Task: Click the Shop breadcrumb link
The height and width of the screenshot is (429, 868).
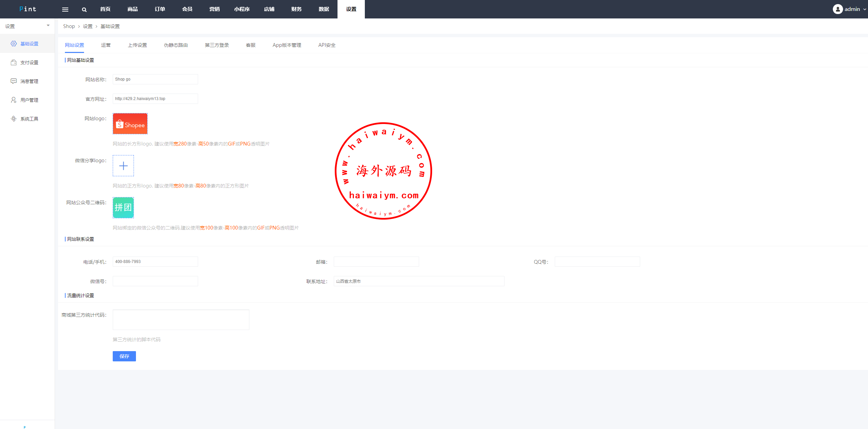Action: click(x=69, y=26)
